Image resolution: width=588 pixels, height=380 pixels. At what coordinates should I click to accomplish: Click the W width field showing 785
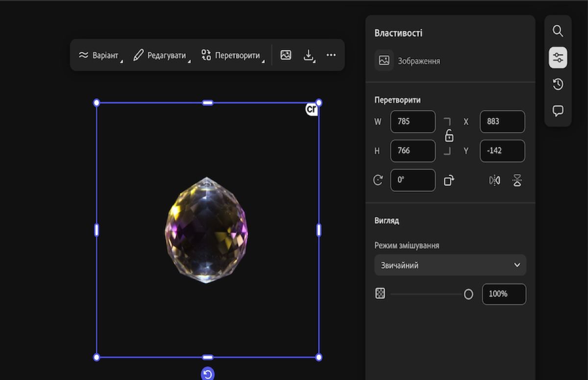tap(413, 122)
